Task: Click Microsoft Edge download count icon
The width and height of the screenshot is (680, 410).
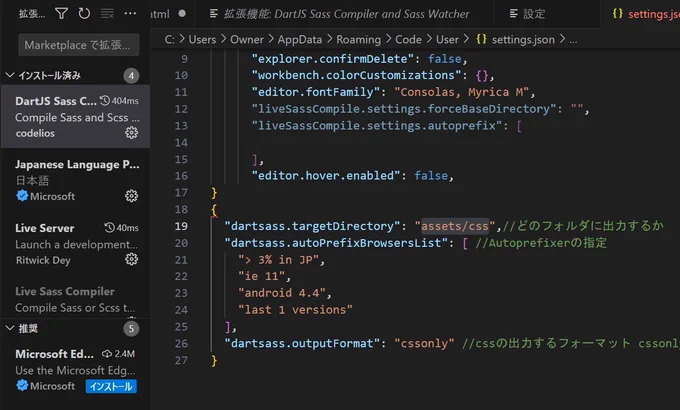Action: pos(107,354)
